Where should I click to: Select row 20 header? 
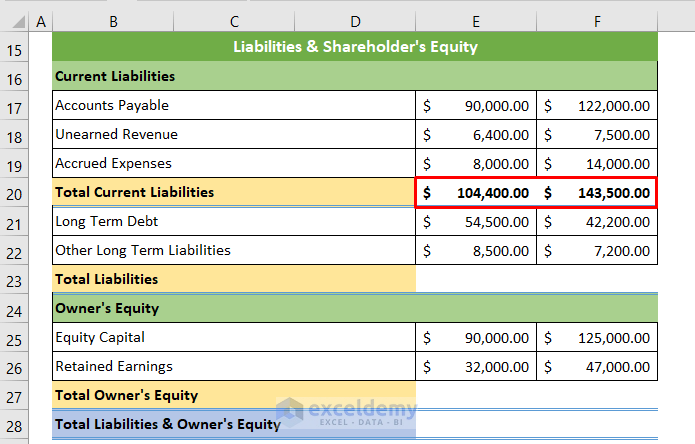tap(15, 193)
